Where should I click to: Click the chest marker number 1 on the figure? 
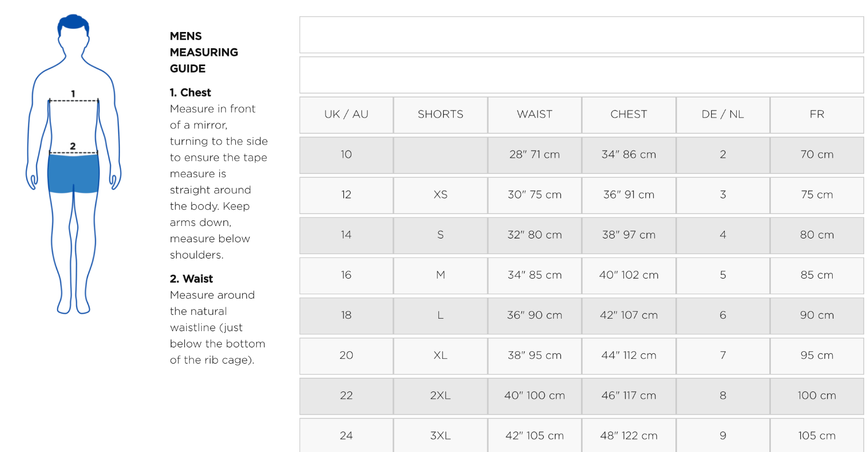73,94
